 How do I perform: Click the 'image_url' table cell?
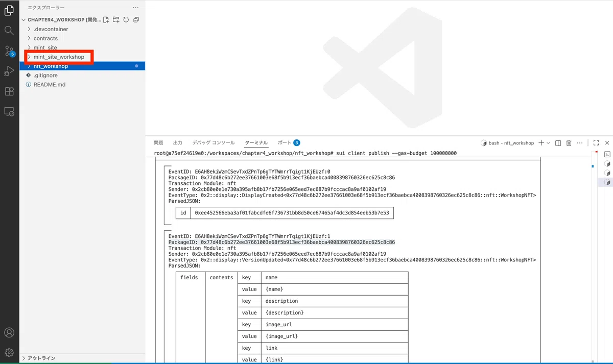335,324
